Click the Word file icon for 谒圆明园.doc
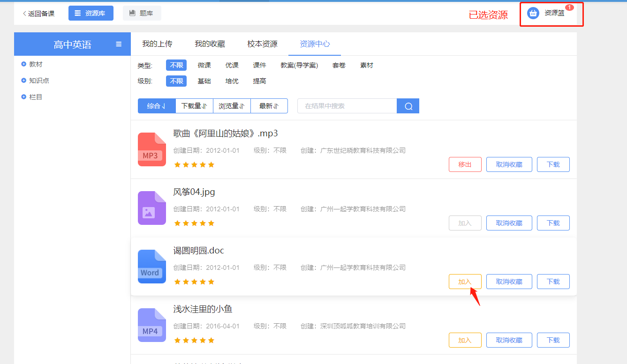Viewport: 627px width, 364px height. coord(151,267)
